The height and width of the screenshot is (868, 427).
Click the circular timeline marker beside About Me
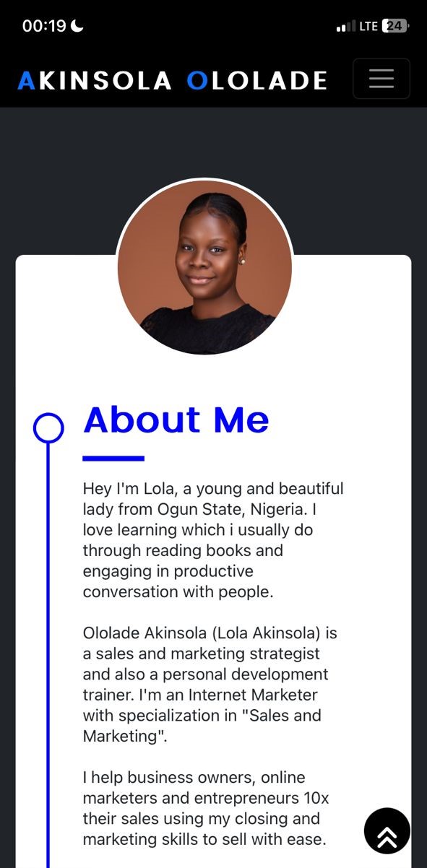click(x=48, y=428)
